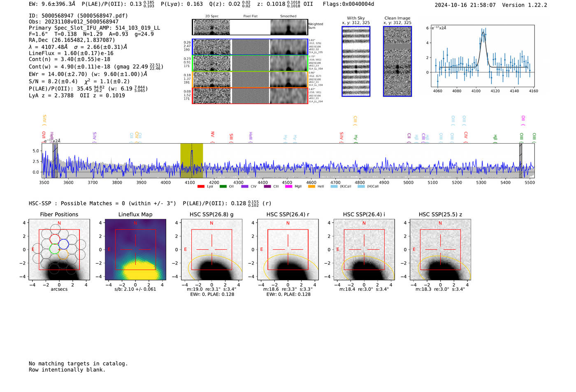576x392 pixels.
Task: Select the CIV legend color swatch
Action: (x=245, y=187)
